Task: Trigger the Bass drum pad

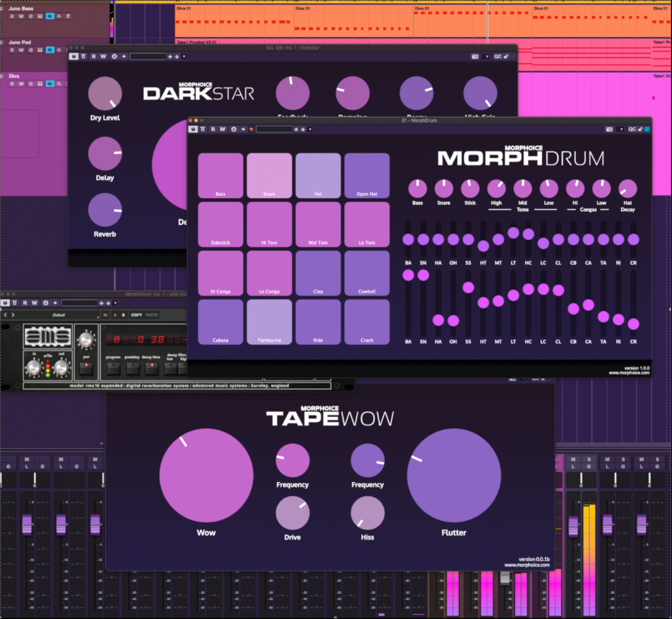Action: [220, 175]
